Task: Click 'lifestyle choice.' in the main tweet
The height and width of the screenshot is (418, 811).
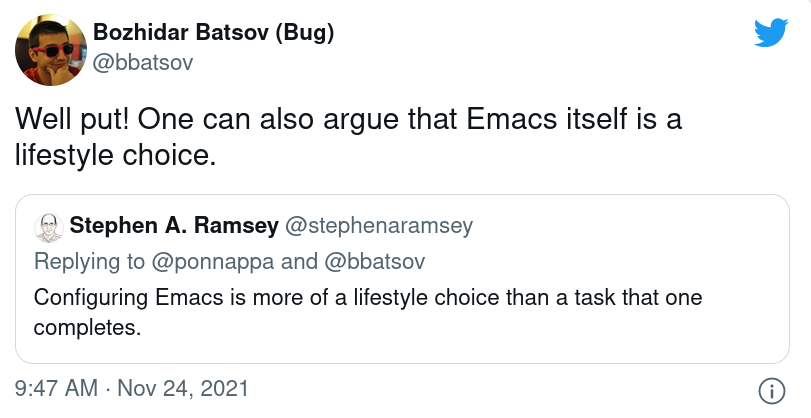Action: [115, 155]
